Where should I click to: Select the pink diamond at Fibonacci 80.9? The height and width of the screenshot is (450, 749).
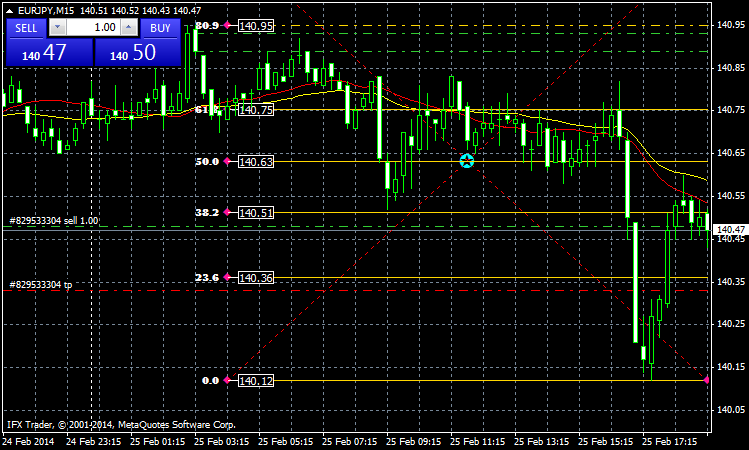(x=228, y=24)
